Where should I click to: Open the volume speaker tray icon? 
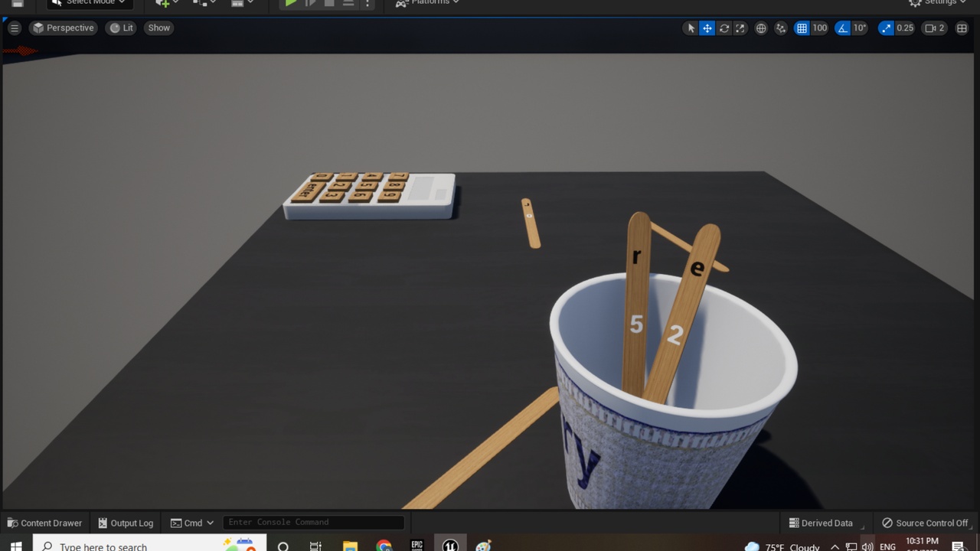(867, 546)
